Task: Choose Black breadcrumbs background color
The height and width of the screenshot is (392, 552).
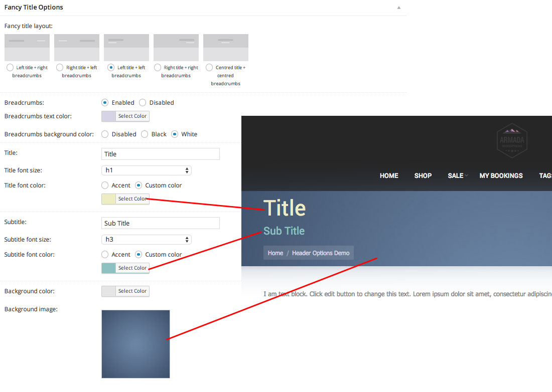Action: 145,134
